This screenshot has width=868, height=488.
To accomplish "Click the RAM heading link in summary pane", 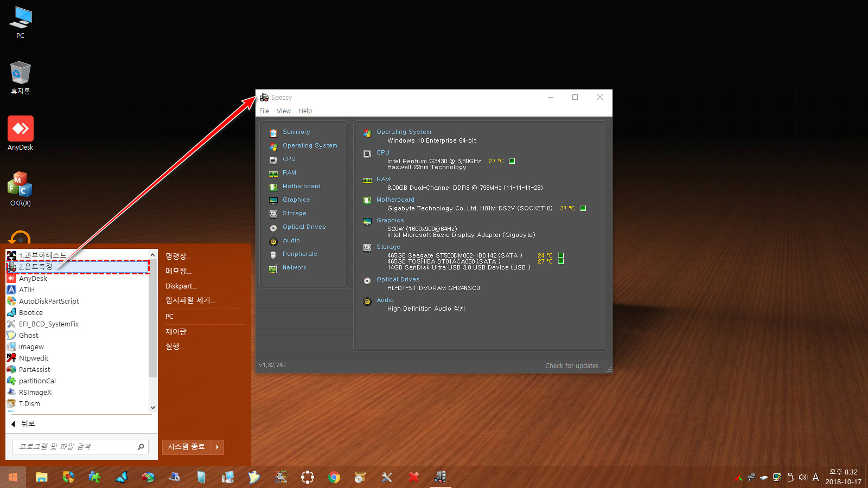I will [x=383, y=179].
